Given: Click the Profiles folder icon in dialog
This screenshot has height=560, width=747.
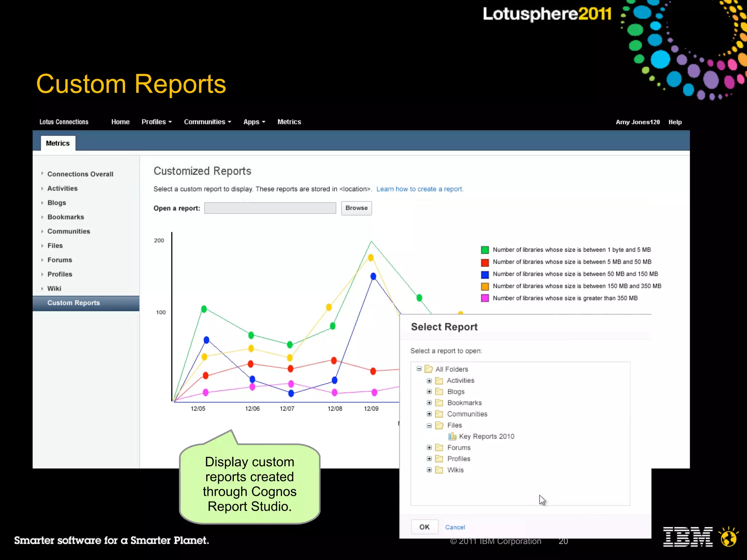Looking at the screenshot, I should pyautogui.click(x=439, y=459).
